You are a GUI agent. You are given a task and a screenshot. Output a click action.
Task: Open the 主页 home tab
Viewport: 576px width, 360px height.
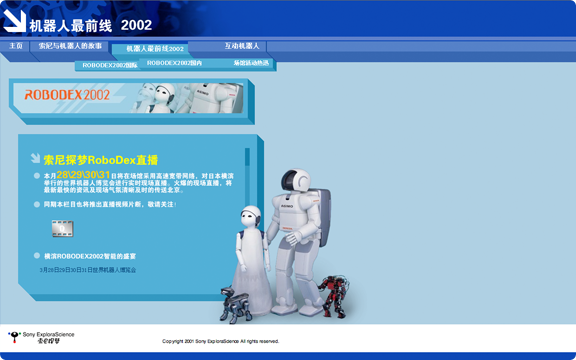pos(16,46)
